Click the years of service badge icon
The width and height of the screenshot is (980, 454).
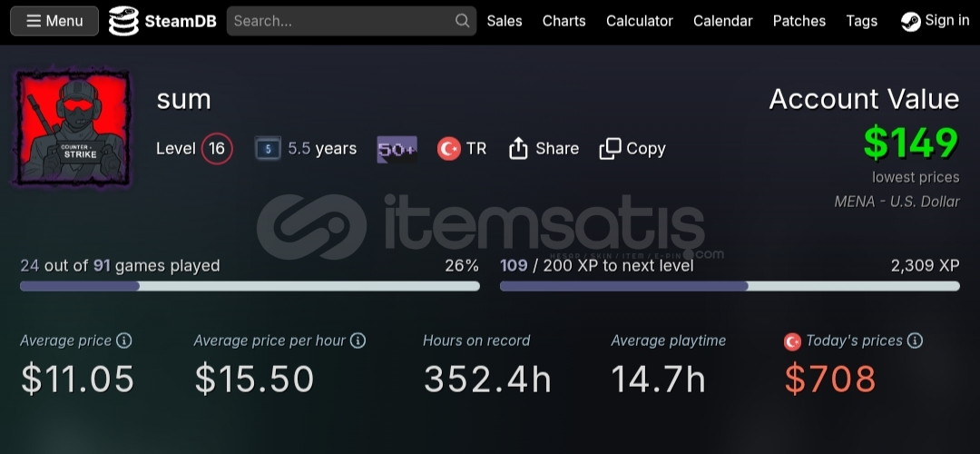tap(268, 149)
